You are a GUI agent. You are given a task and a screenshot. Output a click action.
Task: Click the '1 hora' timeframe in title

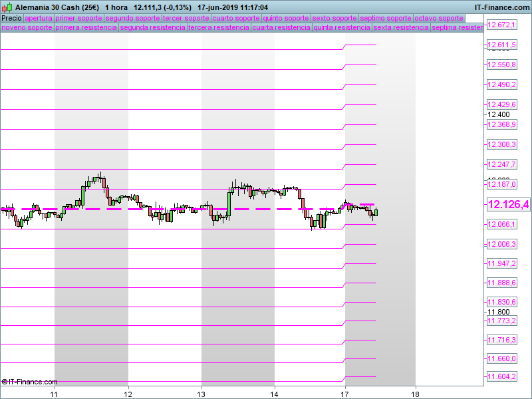pos(116,7)
